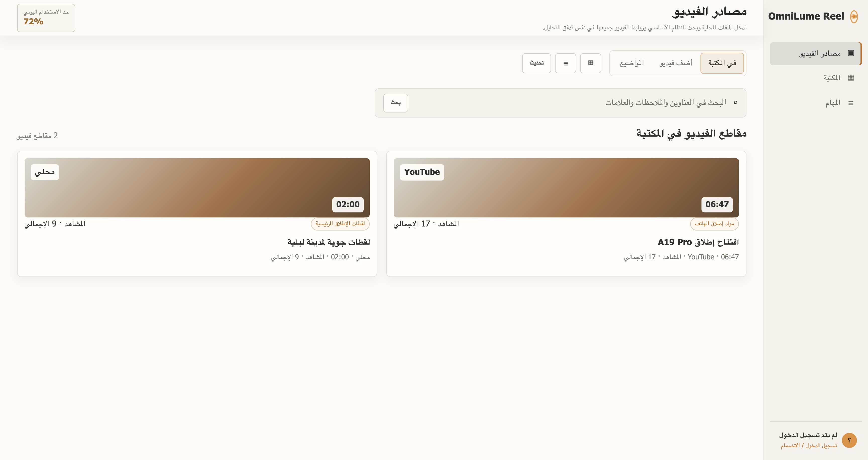The width and height of the screenshot is (868, 460).
Task: Click the محلي source badge
Action: 45,172
